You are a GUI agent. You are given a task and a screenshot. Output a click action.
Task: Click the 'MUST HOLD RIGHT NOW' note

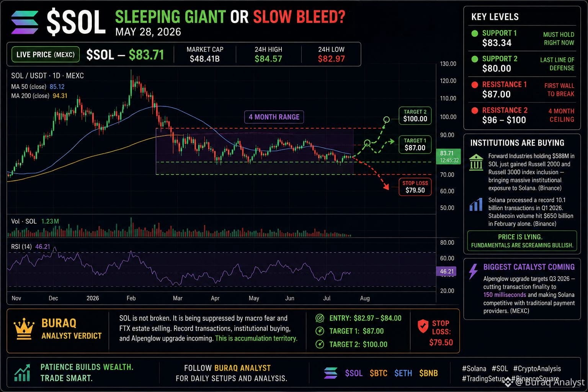[559, 39]
